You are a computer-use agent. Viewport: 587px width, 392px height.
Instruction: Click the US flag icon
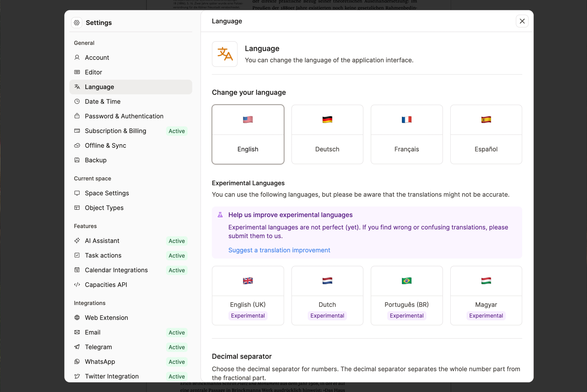[x=248, y=119]
